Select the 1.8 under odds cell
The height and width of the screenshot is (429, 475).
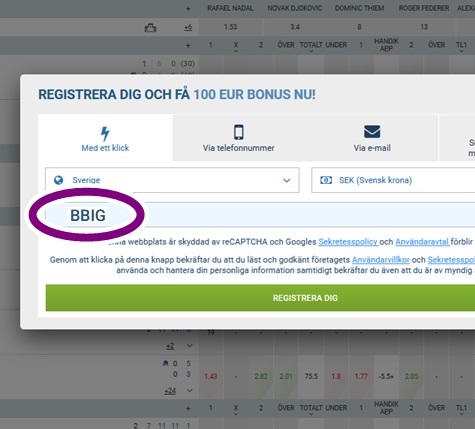(x=336, y=376)
